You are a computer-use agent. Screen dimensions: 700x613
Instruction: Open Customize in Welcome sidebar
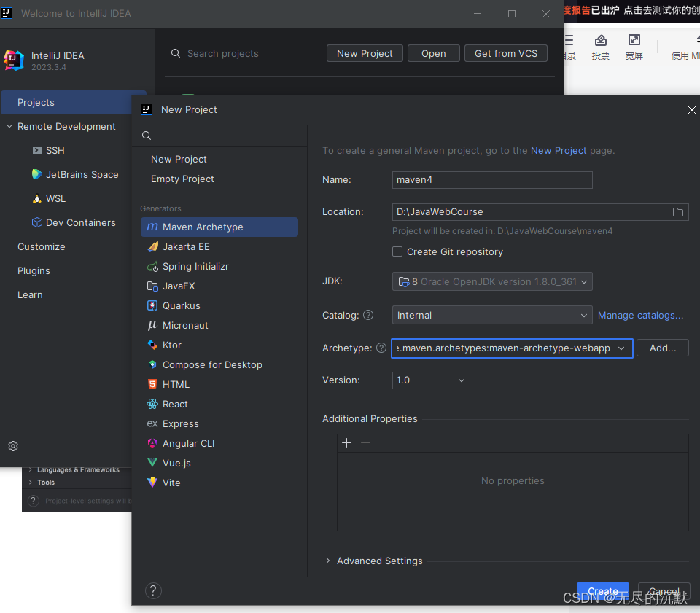tap(41, 246)
